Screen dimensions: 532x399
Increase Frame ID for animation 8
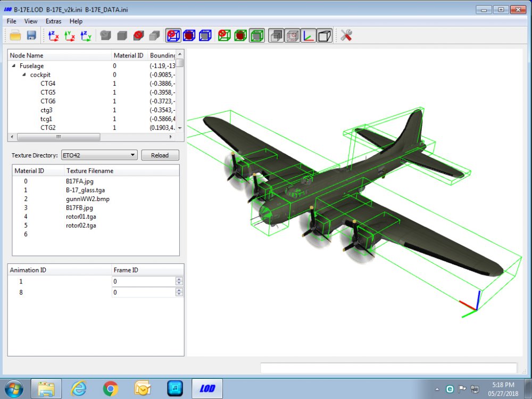(x=179, y=290)
